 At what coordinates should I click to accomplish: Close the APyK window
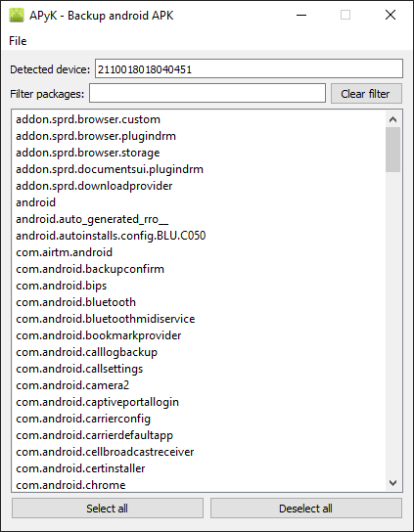[391, 15]
